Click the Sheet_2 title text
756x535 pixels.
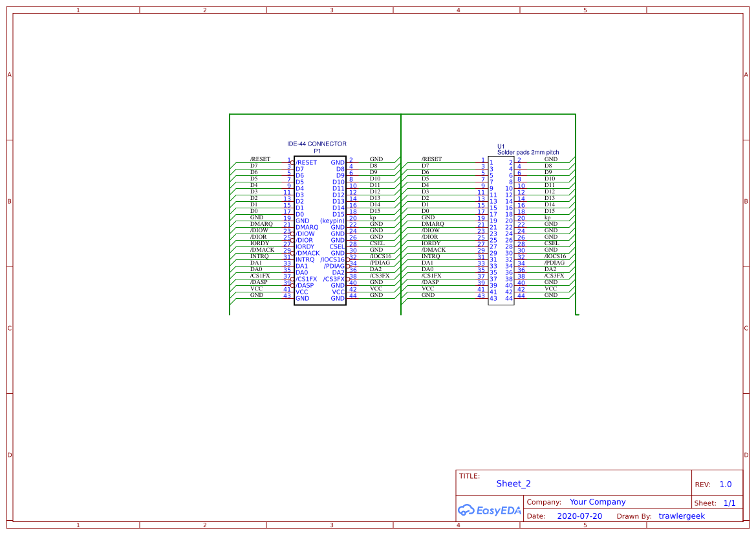[513, 483]
